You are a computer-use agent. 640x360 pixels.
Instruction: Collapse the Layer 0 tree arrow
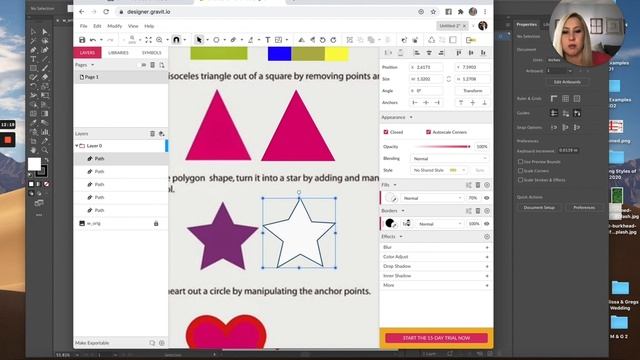76,146
